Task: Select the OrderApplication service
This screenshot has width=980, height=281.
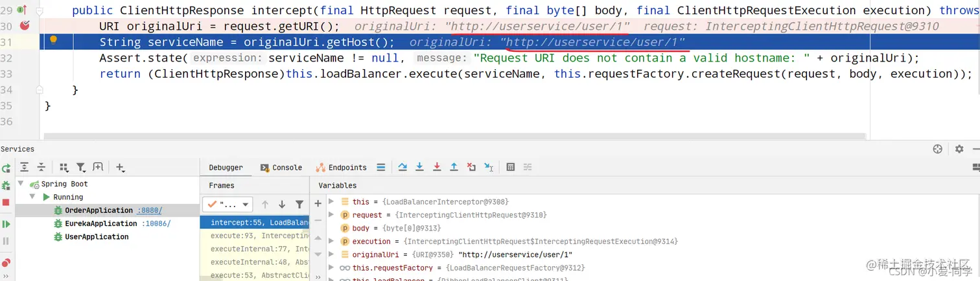Action: (x=99, y=210)
